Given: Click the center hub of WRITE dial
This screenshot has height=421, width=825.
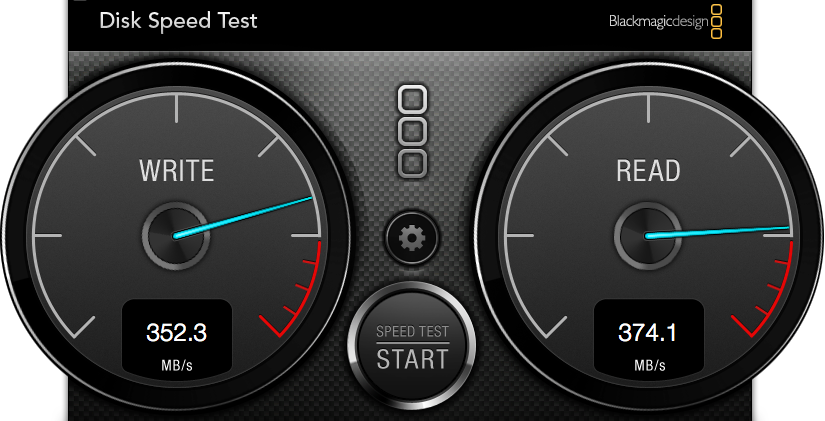Looking at the screenshot, I should tap(176, 236).
